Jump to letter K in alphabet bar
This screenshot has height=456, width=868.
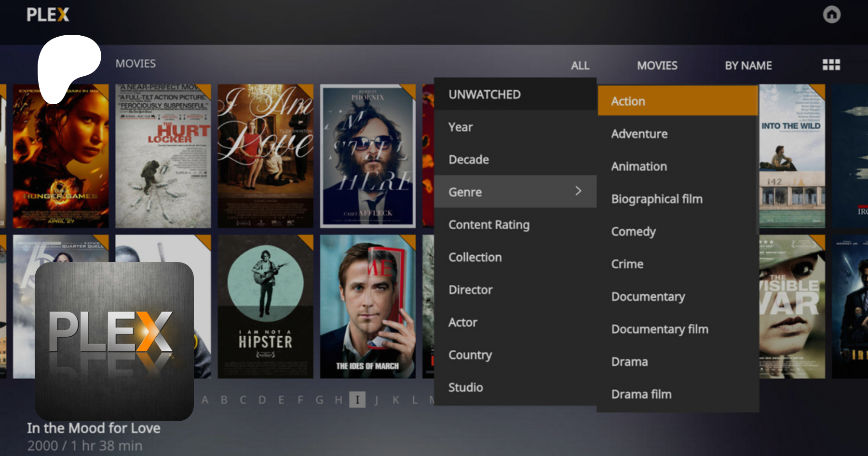pyautogui.click(x=395, y=400)
